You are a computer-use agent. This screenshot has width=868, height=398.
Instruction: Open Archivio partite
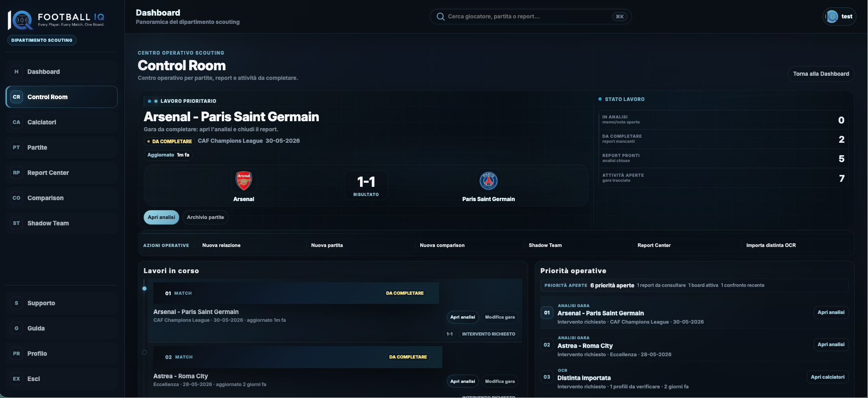coord(205,217)
